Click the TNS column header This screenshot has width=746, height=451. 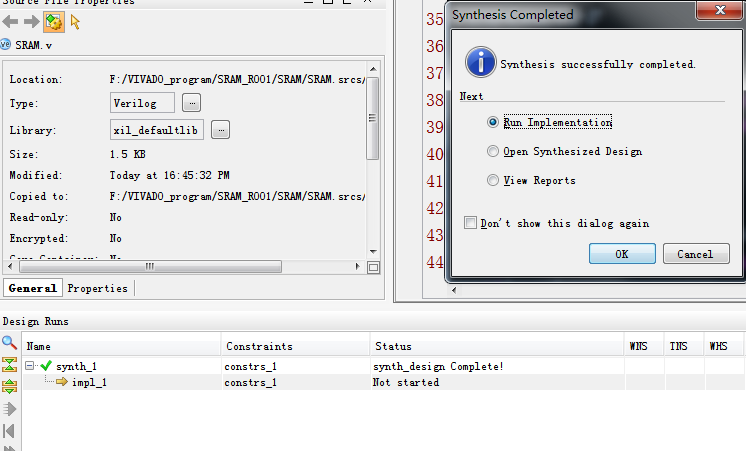pyautogui.click(x=684, y=346)
